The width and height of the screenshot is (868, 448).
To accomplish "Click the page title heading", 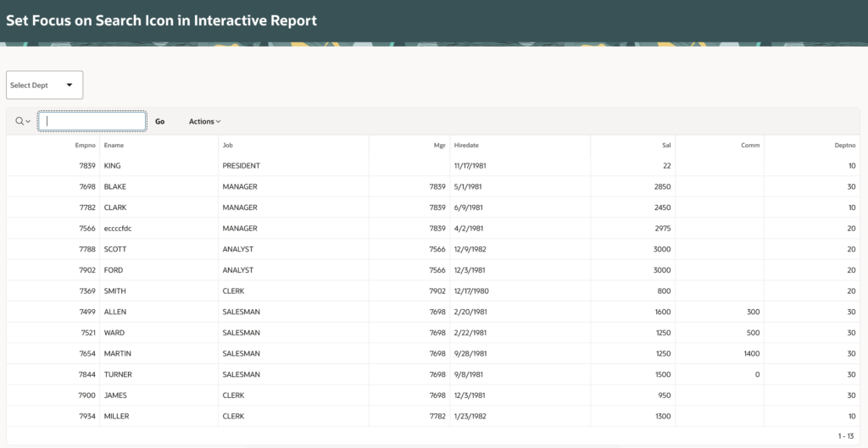I will 161,20.
